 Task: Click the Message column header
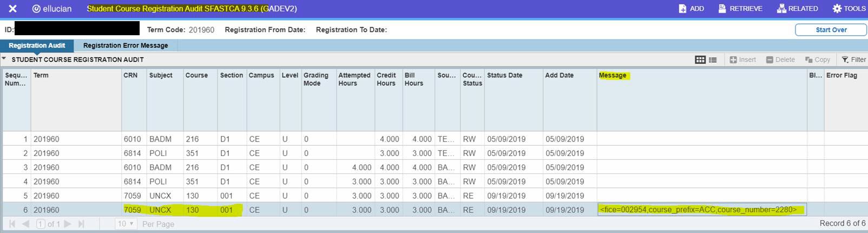tap(613, 75)
